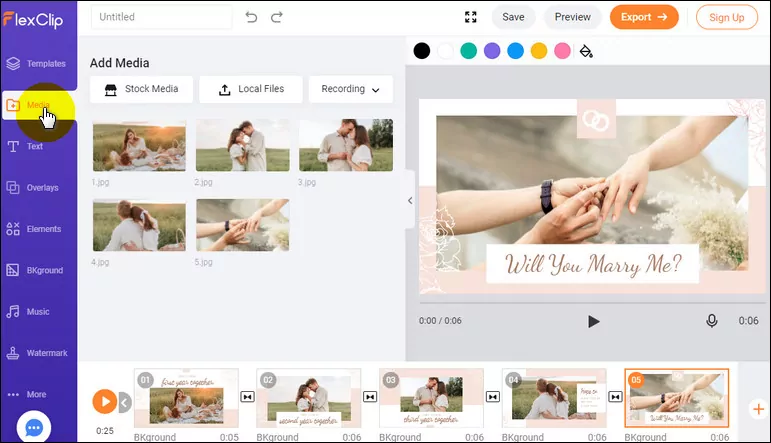Play the timeline with orange button
The height and width of the screenshot is (443, 771).
[105, 401]
